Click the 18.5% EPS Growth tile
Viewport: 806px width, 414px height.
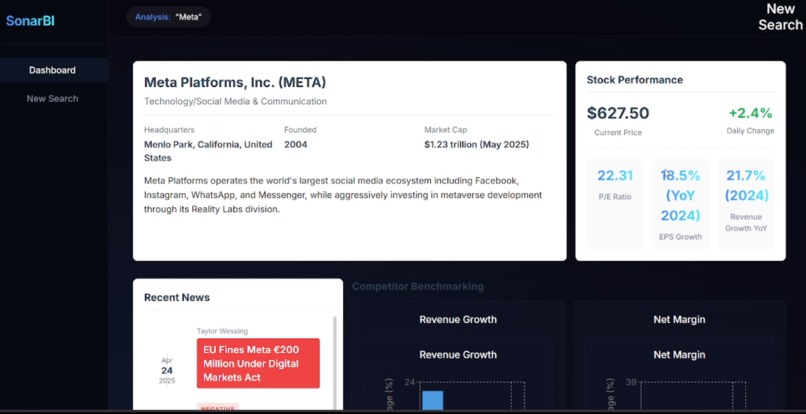click(x=680, y=204)
